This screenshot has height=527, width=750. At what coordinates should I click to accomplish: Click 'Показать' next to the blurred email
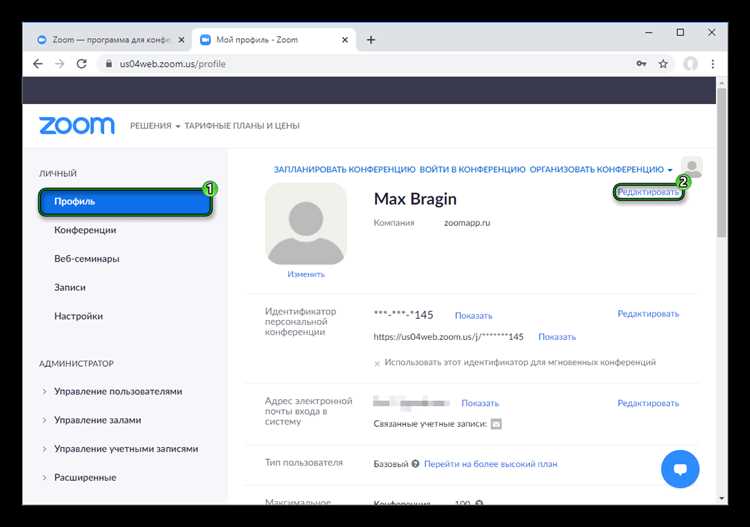[x=480, y=403]
